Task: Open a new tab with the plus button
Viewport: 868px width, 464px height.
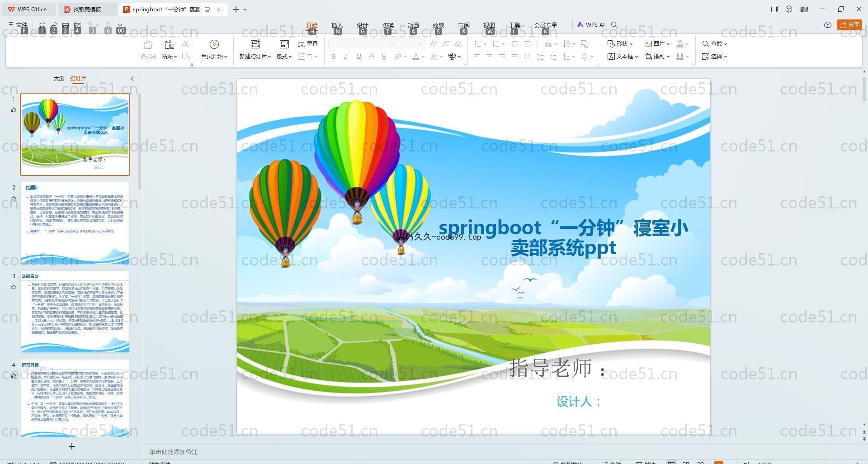Action: [x=236, y=9]
